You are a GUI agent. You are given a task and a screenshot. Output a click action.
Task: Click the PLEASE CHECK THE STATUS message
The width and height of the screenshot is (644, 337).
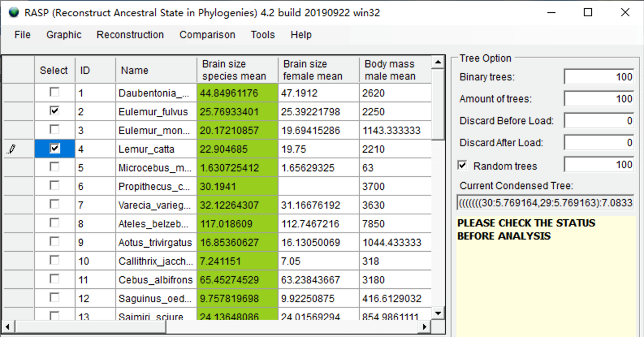coord(526,229)
